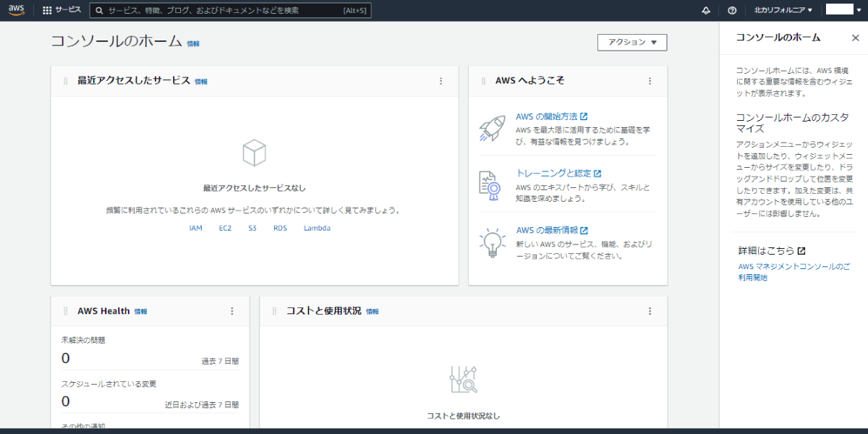Click the コンソールホームのカスタマイズ heading
The height and width of the screenshot is (434, 868).
coord(792,123)
